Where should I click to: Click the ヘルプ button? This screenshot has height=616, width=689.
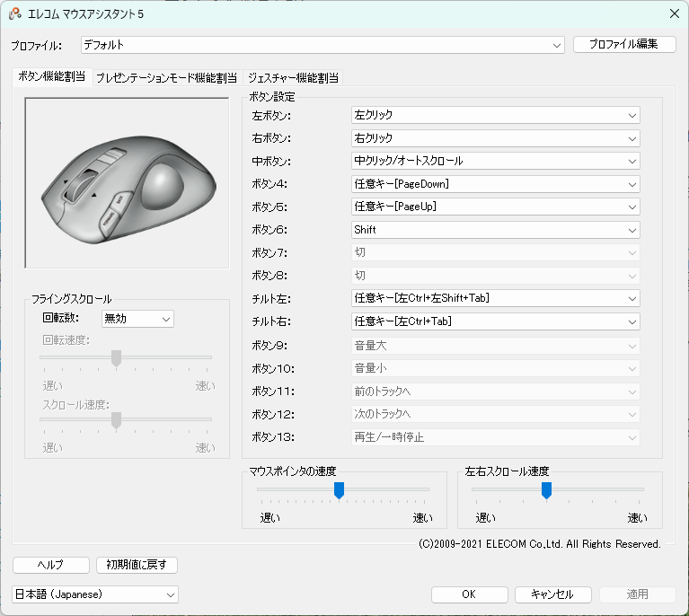tap(51, 565)
